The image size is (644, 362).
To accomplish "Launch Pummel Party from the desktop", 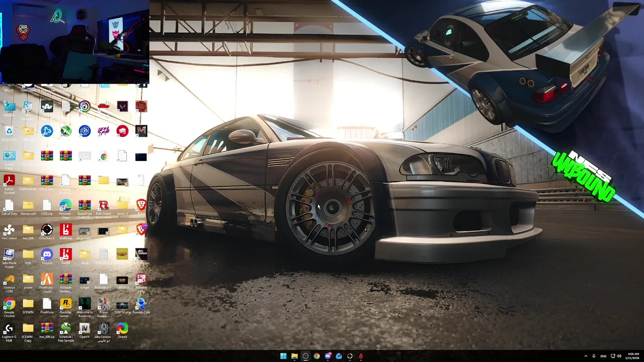I will click(x=141, y=283).
